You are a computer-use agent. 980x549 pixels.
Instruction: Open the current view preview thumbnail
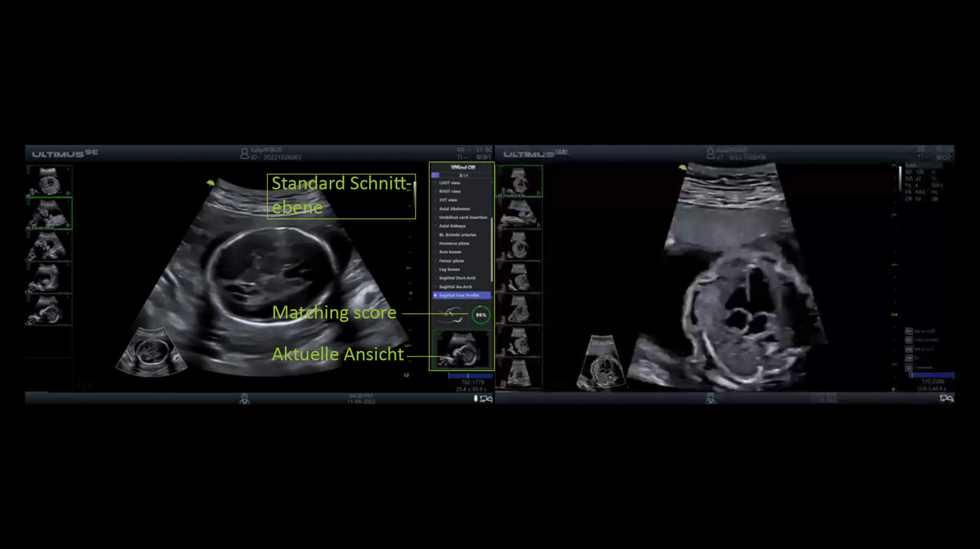(462, 349)
